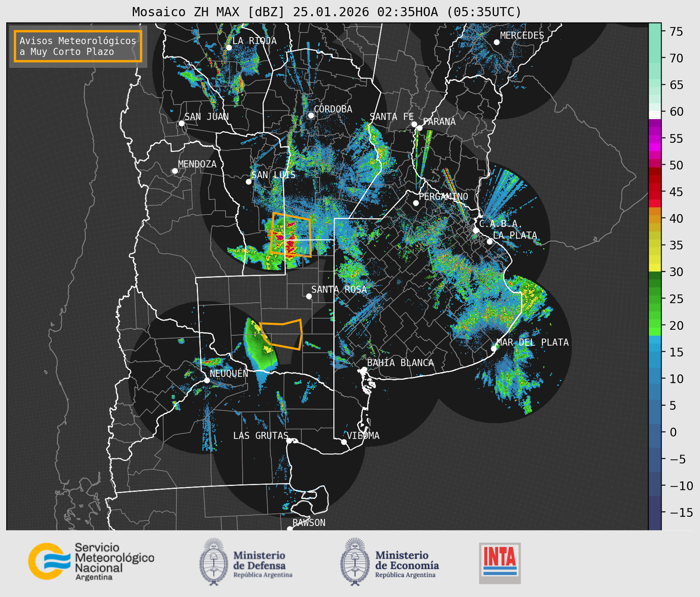Click the SANTA ROSA city marker dot
Image resolution: width=700 pixels, height=597 pixels.
(309, 296)
